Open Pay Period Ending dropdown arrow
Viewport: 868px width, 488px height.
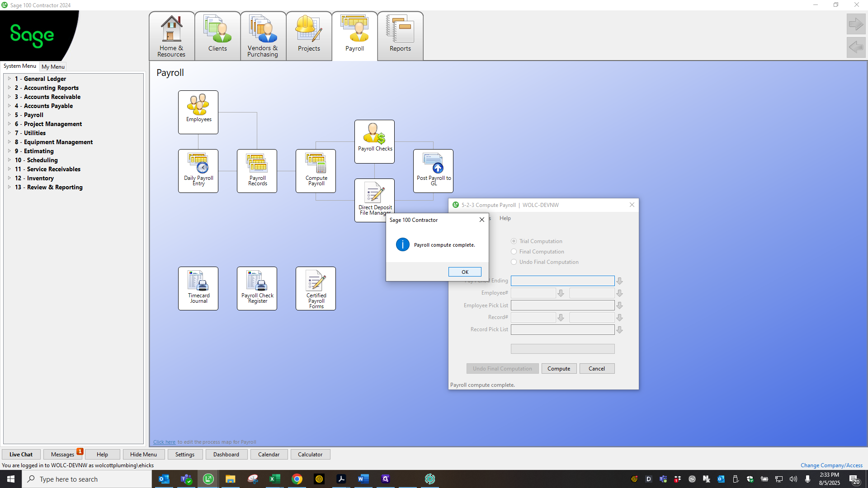tap(620, 281)
